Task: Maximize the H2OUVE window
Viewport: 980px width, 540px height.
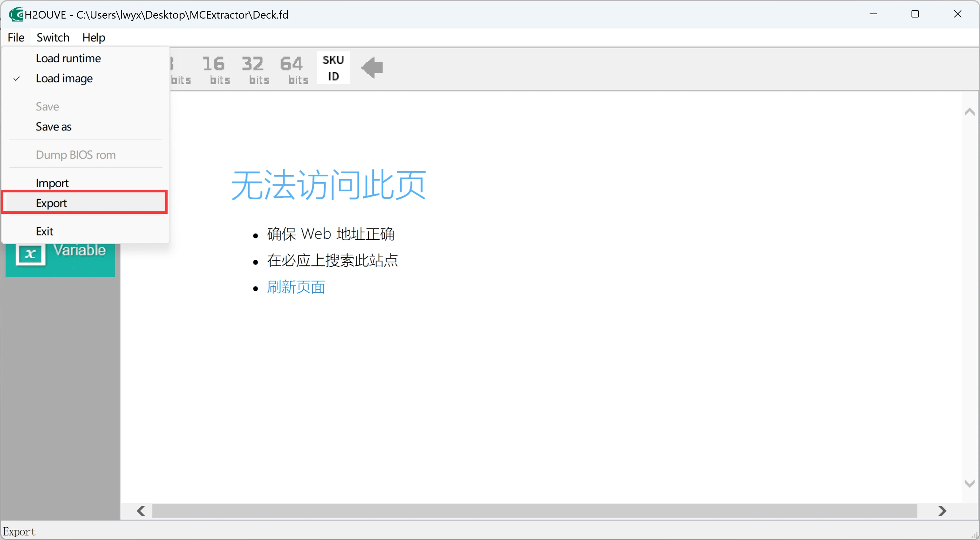Action: pos(915,14)
